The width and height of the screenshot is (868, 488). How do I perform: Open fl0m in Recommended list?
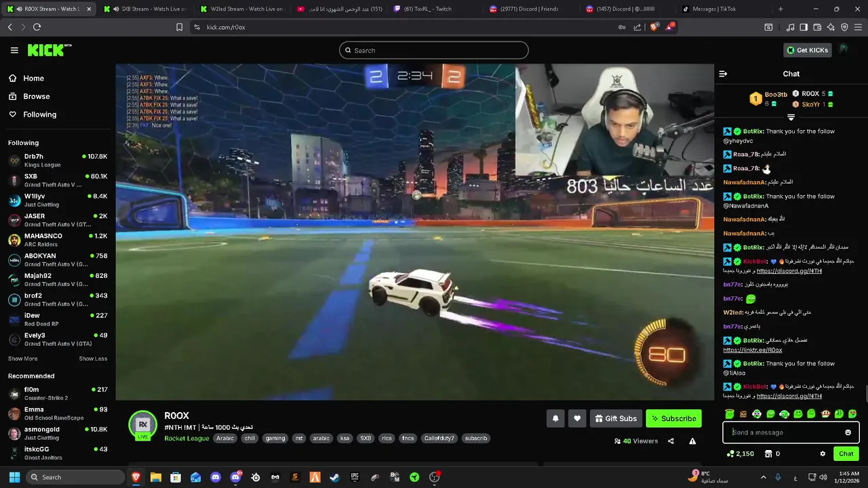coord(58,394)
